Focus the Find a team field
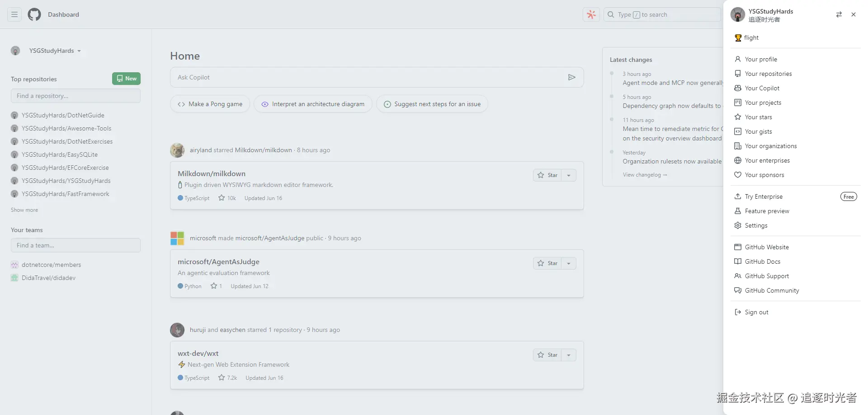The height and width of the screenshot is (415, 868). (x=75, y=245)
